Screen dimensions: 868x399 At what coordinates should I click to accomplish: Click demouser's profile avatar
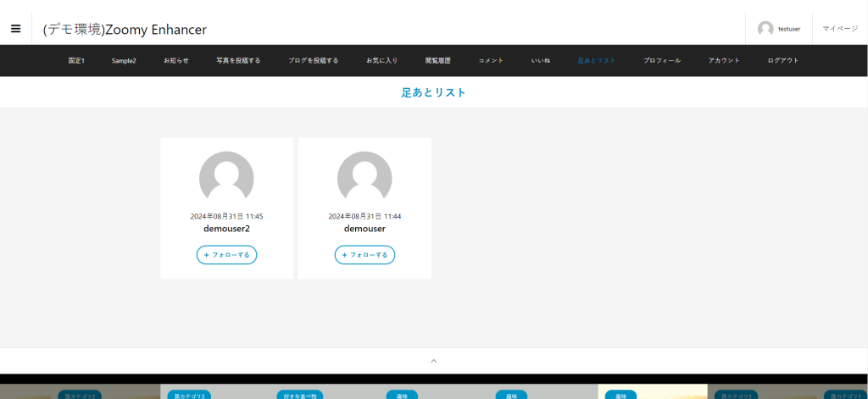pos(364,179)
